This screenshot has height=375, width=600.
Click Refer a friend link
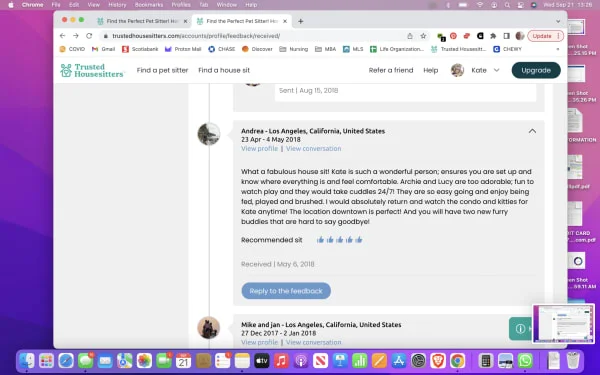391,70
